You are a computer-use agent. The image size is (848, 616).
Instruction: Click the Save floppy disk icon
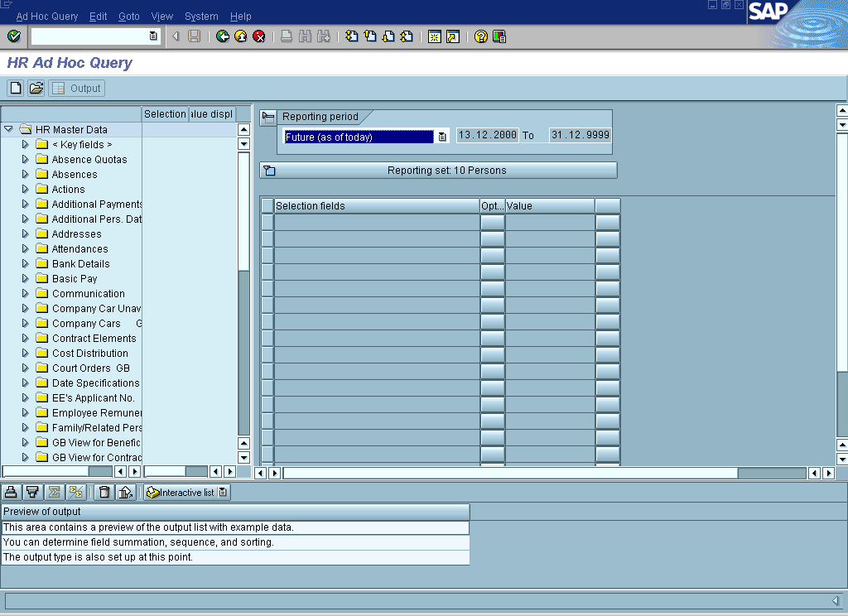[x=194, y=36]
